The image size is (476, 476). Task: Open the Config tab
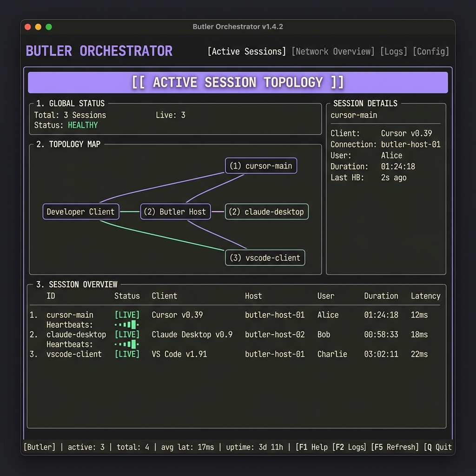(x=431, y=51)
